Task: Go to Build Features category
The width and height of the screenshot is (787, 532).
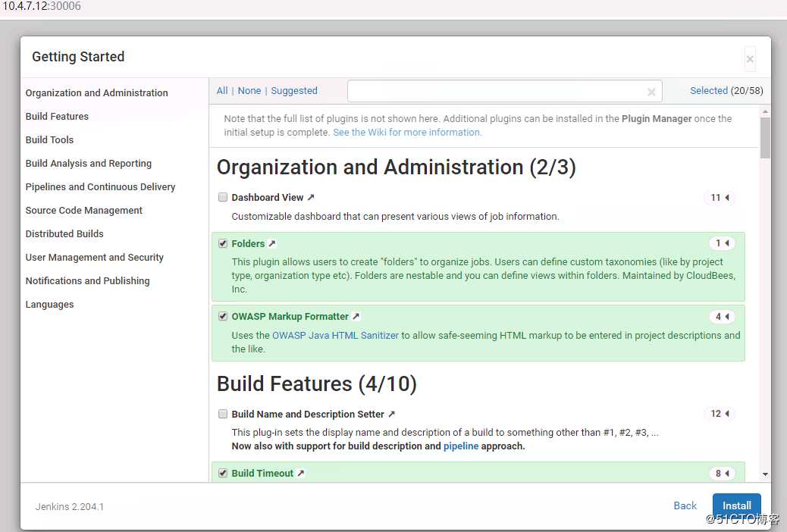Action: pyautogui.click(x=57, y=117)
